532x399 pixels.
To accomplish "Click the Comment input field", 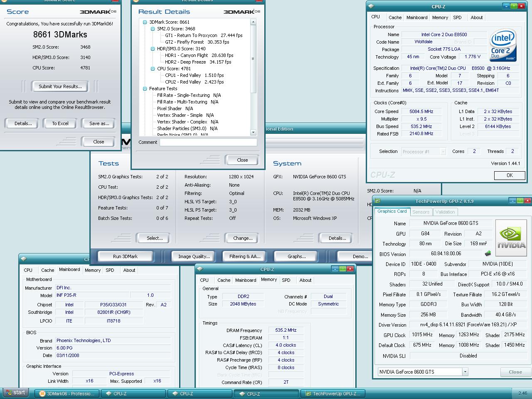I will pyautogui.click(x=208, y=142).
